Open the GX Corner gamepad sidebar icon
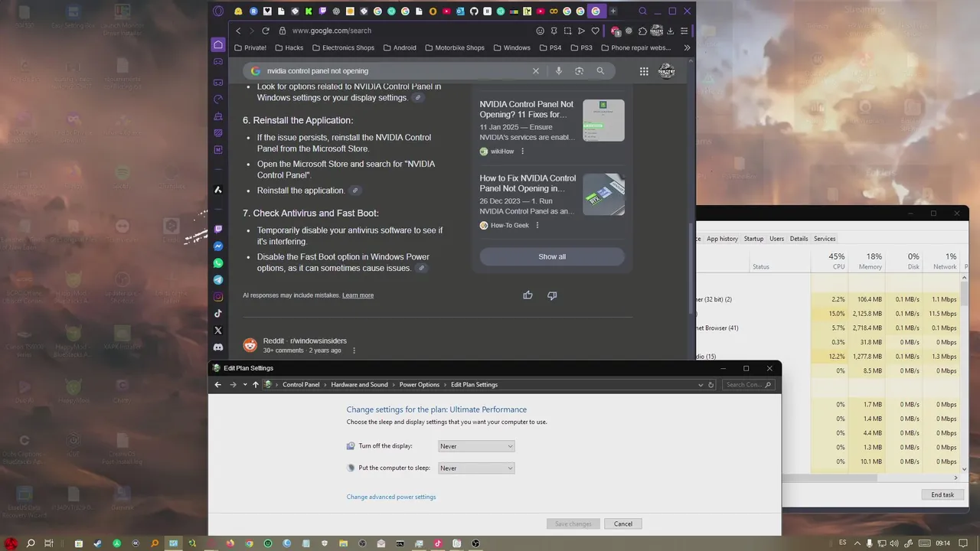 [218, 62]
